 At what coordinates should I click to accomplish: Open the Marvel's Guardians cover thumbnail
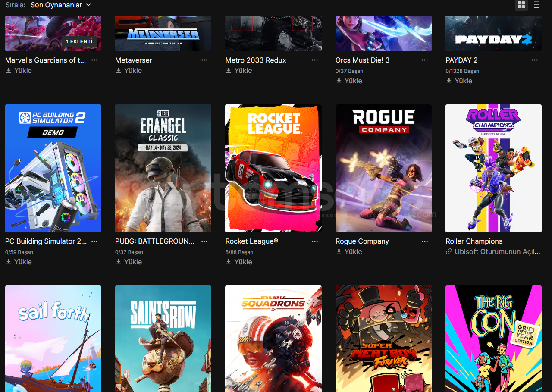point(53,33)
